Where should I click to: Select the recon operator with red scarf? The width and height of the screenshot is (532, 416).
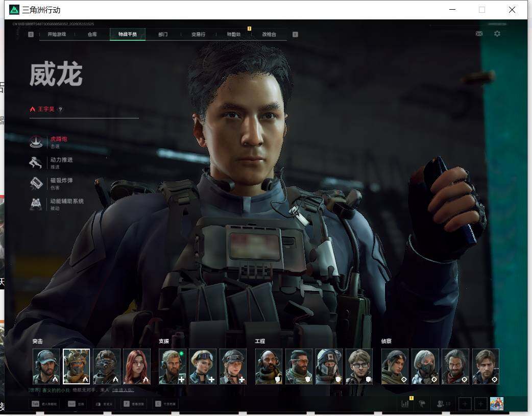tap(455, 366)
